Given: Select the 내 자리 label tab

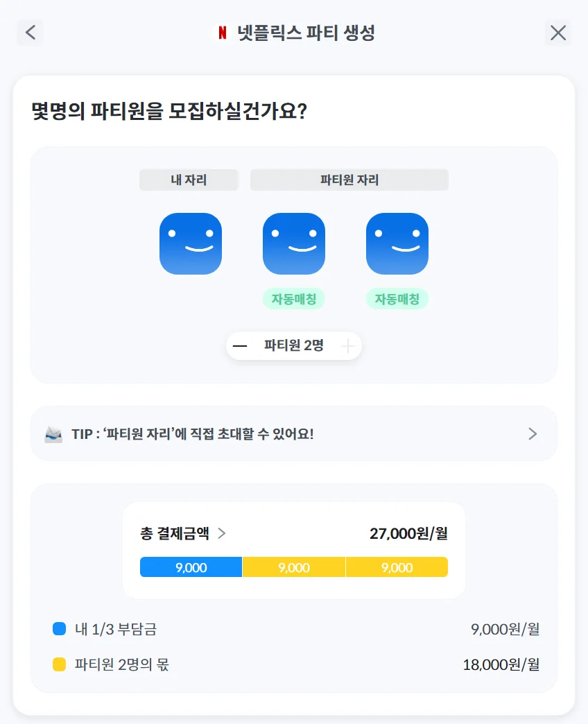Looking at the screenshot, I should coord(189,180).
